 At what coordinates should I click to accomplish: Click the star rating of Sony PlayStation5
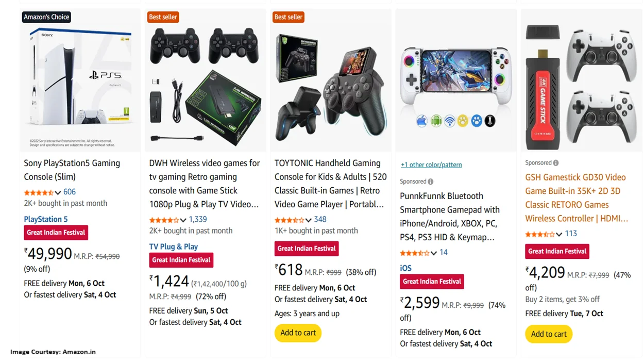point(39,192)
